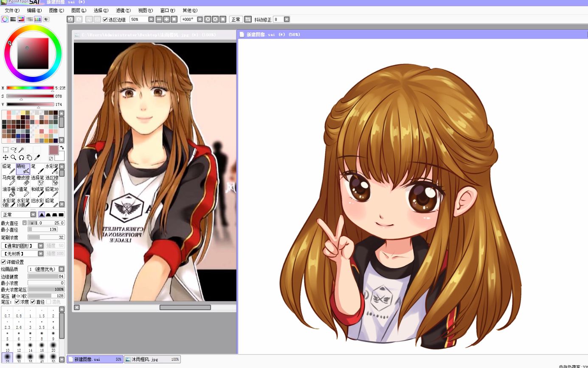
Task: Select the lasso tool
Action: pos(14,150)
